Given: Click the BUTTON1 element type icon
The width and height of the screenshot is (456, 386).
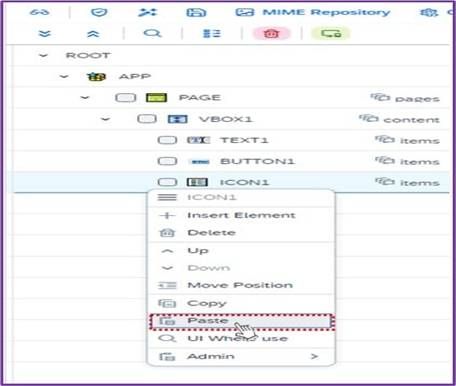Looking at the screenshot, I should 200,162.
